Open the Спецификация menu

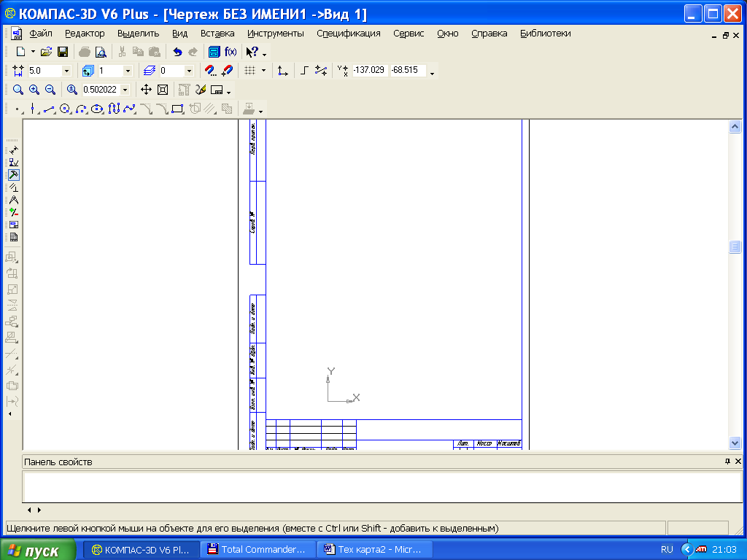[x=348, y=34]
